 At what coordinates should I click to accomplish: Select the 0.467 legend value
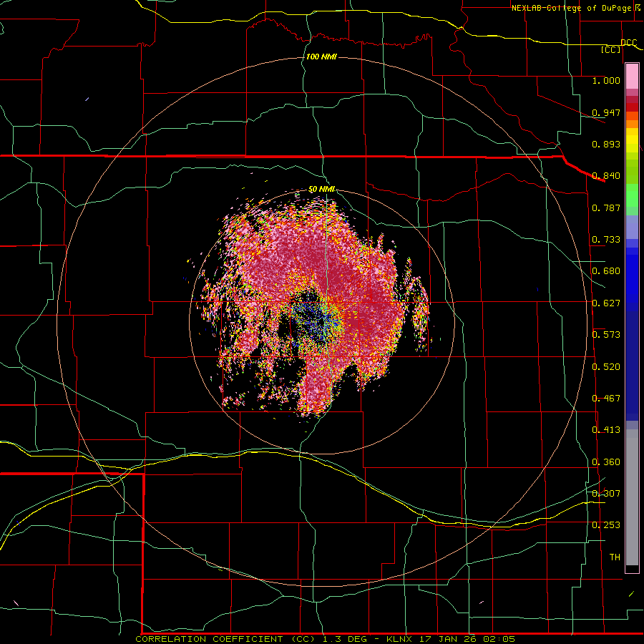(x=606, y=399)
